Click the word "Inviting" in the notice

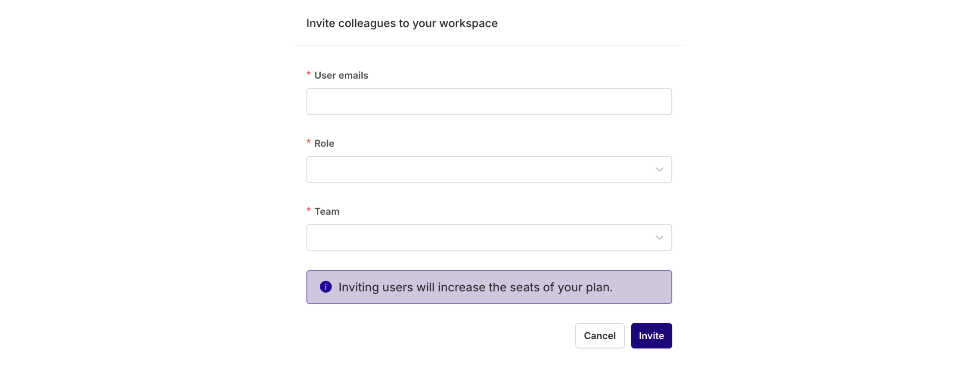click(x=358, y=287)
